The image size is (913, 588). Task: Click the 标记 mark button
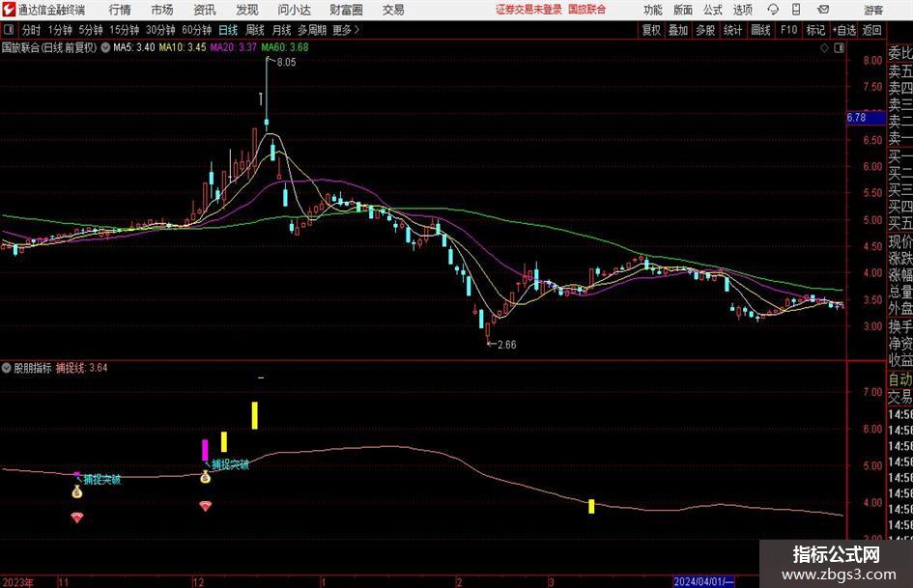pos(815,30)
